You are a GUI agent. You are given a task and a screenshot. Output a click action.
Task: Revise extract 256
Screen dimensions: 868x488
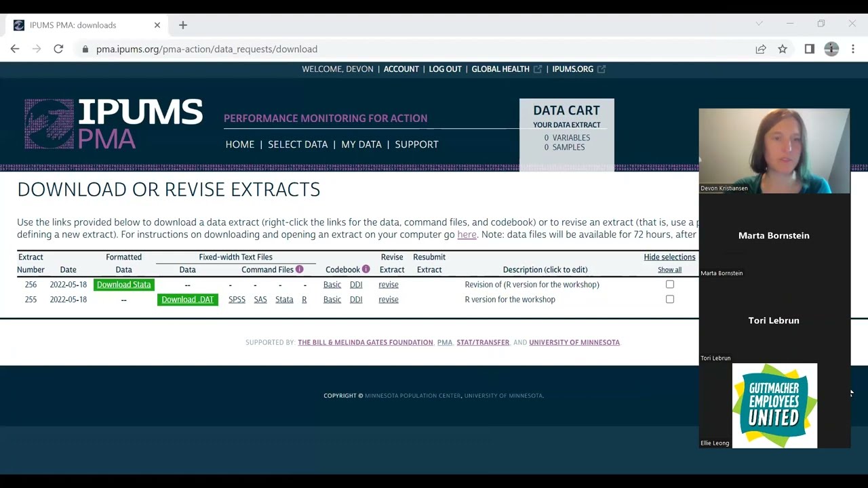(x=389, y=285)
